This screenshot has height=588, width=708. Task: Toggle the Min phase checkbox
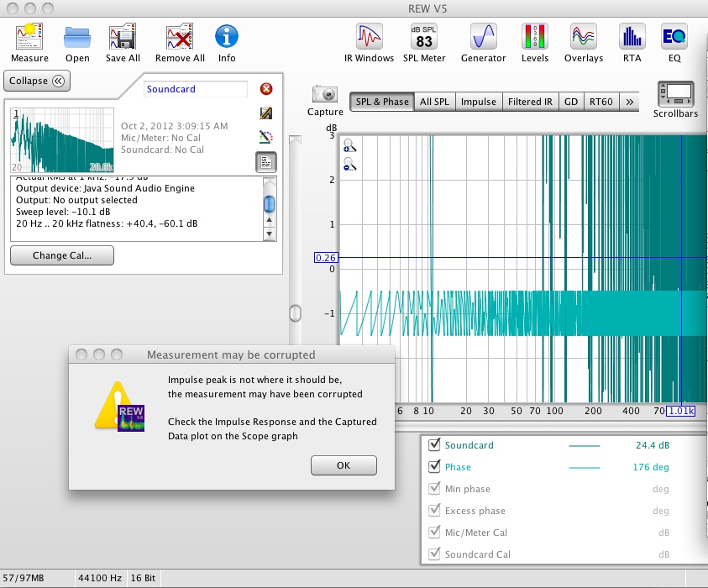pyautogui.click(x=434, y=489)
